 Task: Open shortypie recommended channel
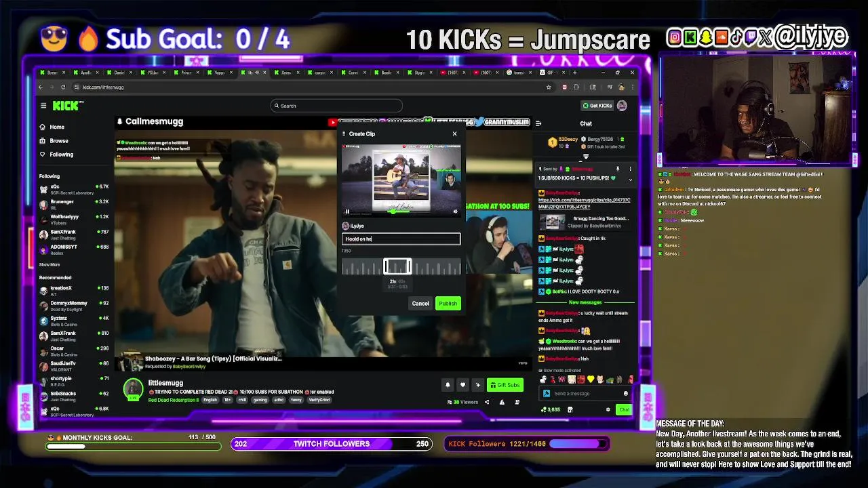[73, 381]
